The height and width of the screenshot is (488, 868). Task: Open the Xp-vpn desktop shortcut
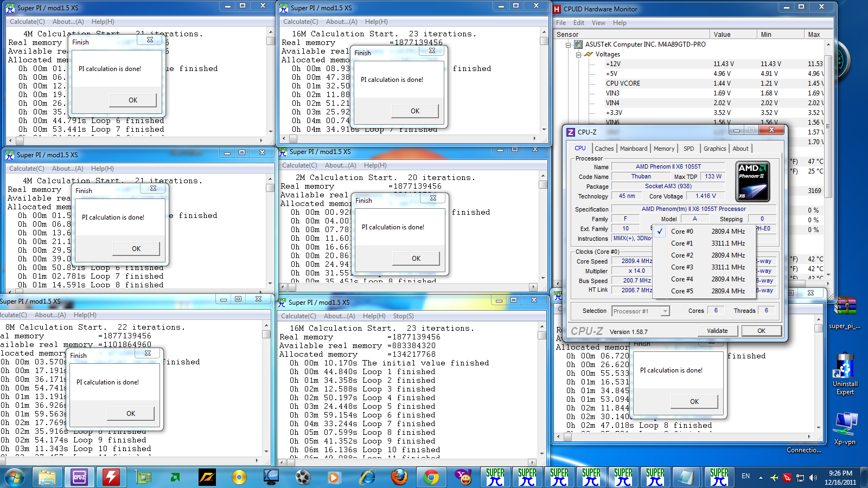846,429
